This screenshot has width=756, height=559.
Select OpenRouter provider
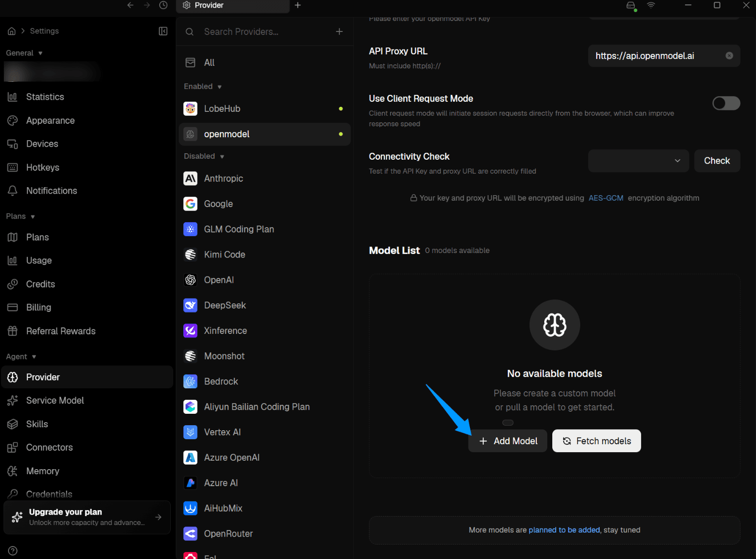265,534
